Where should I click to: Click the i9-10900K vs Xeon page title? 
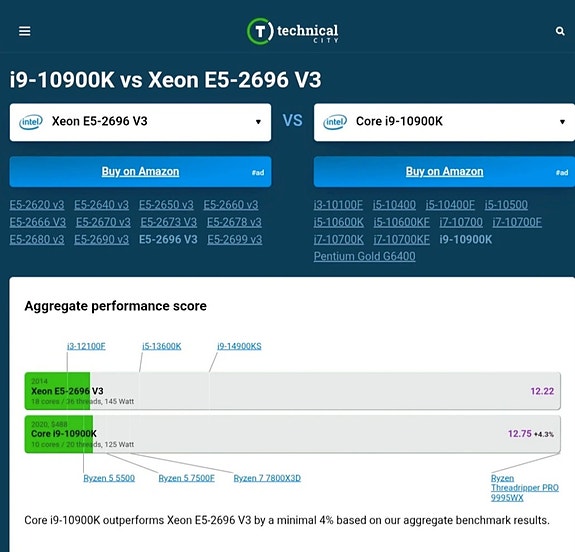(x=165, y=80)
